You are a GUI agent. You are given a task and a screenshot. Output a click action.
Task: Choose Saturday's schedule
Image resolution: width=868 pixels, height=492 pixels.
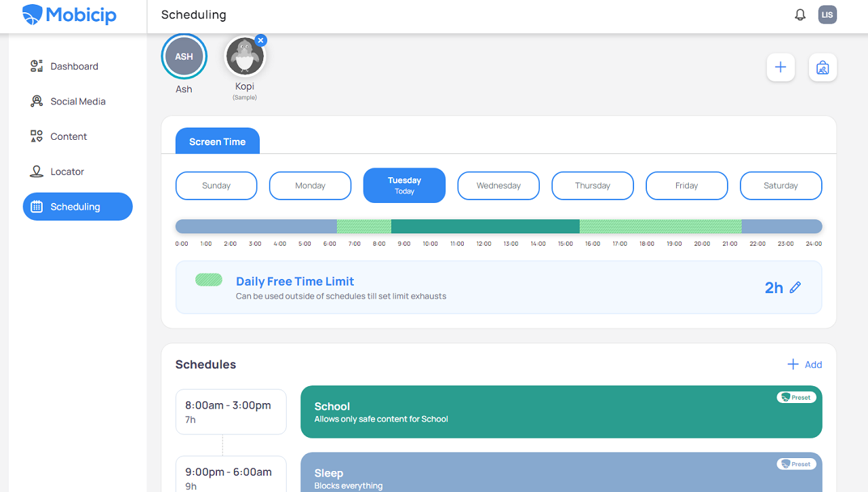781,185
